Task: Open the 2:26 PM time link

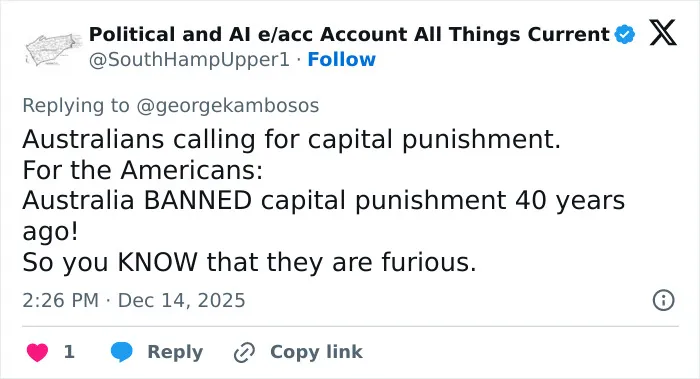Action: point(60,300)
